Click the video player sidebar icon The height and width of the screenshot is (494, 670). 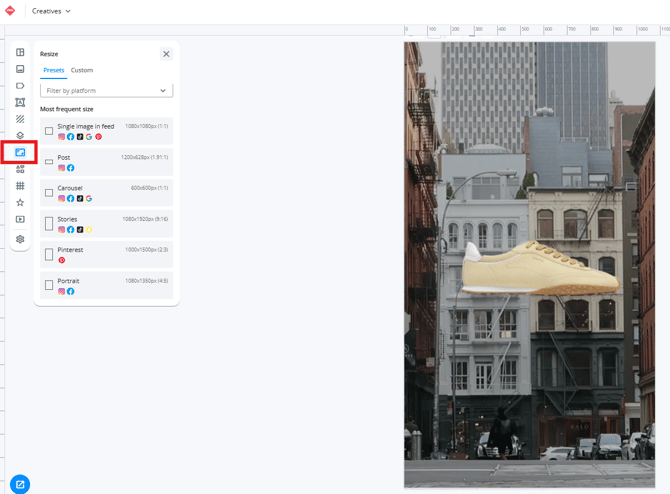(20, 219)
